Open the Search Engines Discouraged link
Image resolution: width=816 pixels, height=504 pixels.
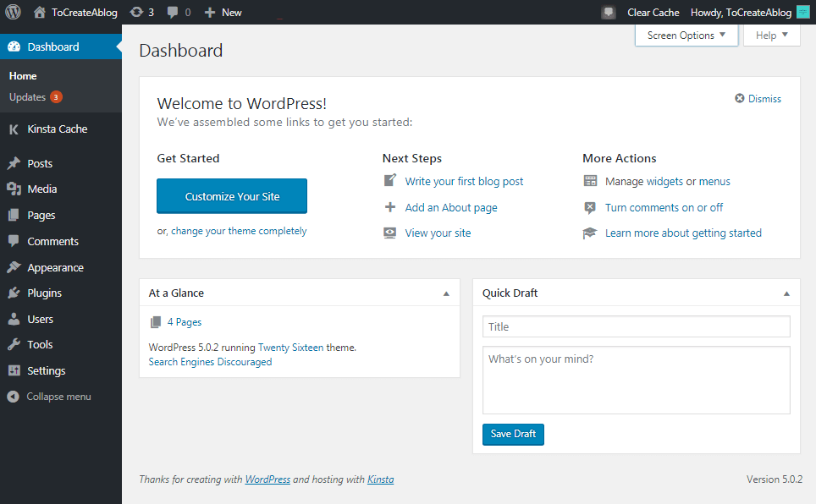tap(210, 362)
